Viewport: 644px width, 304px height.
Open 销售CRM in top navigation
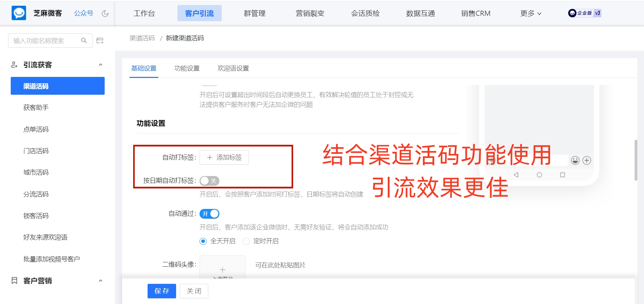point(476,13)
